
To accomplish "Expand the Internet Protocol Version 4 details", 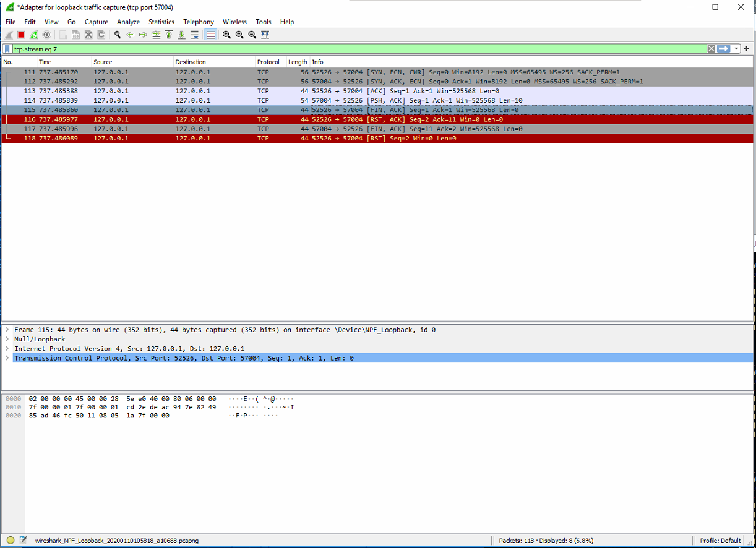I will 6,348.
